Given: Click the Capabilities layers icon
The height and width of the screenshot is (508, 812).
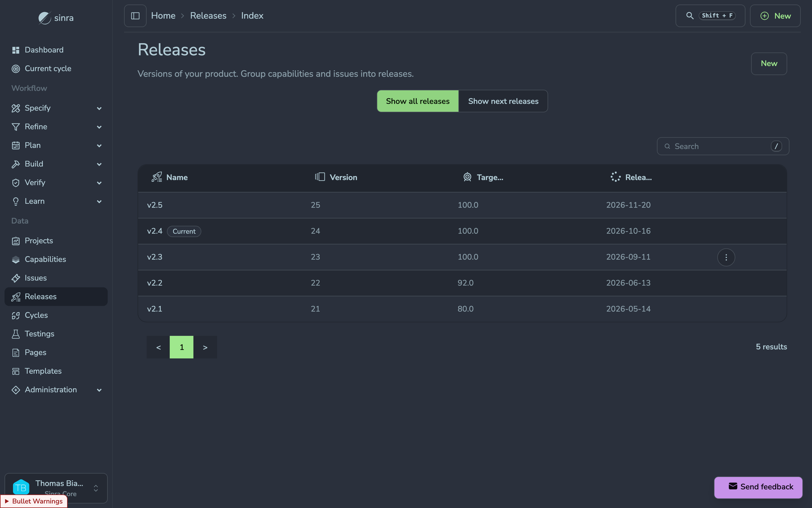Looking at the screenshot, I should tap(16, 259).
